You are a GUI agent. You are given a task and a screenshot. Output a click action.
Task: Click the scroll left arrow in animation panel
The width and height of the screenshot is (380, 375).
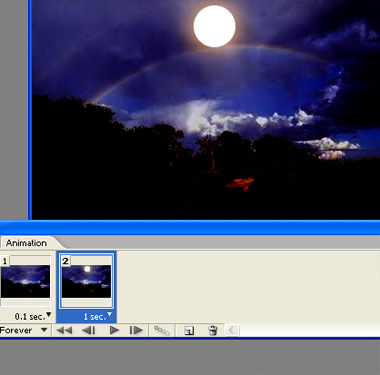pos(232,330)
